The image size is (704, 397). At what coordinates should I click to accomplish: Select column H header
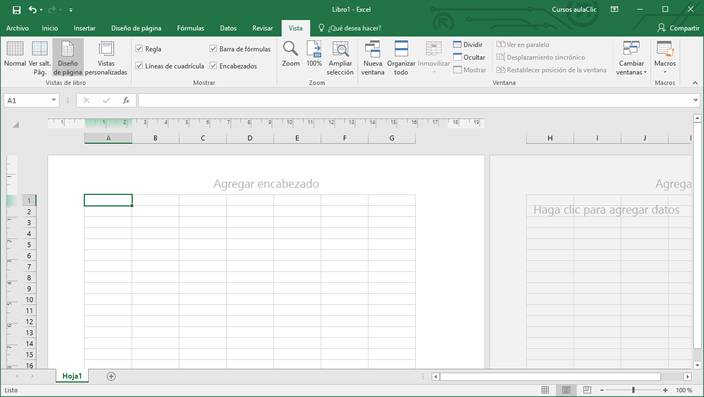click(x=550, y=138)
